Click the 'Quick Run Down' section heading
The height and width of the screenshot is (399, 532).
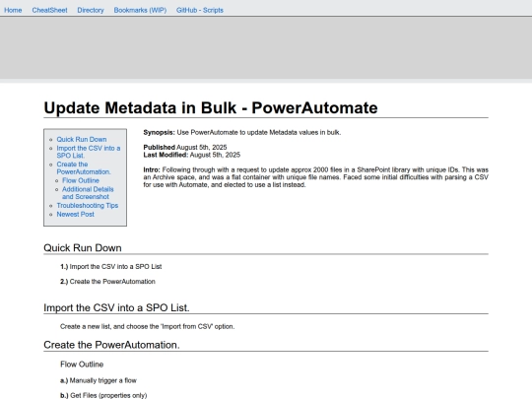pyautogui.click(x=83, y=248)
